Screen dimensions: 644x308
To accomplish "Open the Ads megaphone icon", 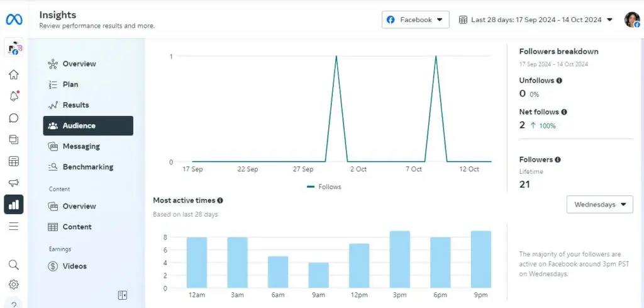I will click(x=13, y=183).
